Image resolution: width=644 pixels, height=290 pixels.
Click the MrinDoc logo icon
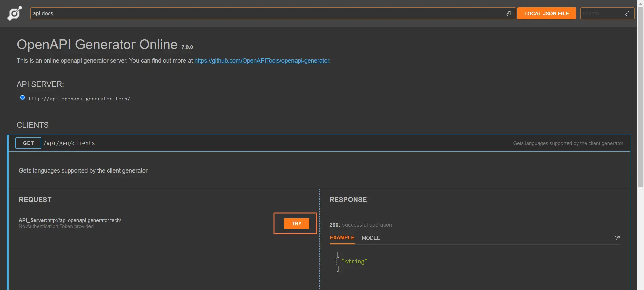[x=15, y=13]
